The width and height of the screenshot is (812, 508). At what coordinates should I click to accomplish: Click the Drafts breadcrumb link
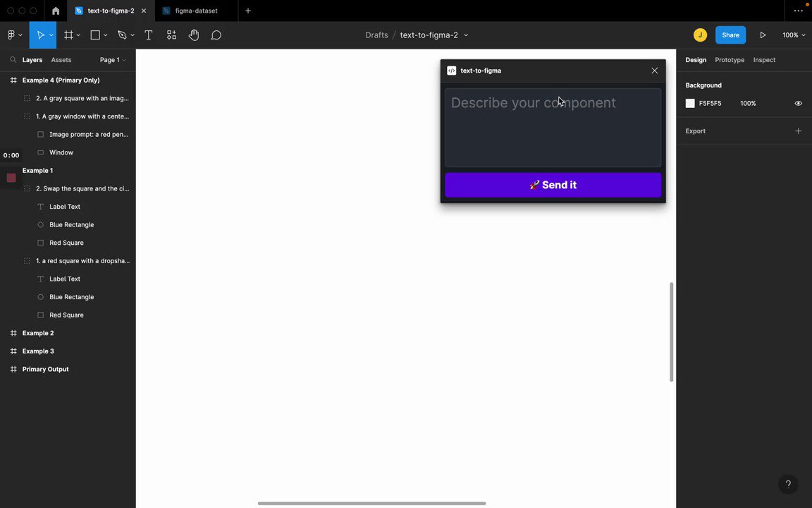(376, 35)
